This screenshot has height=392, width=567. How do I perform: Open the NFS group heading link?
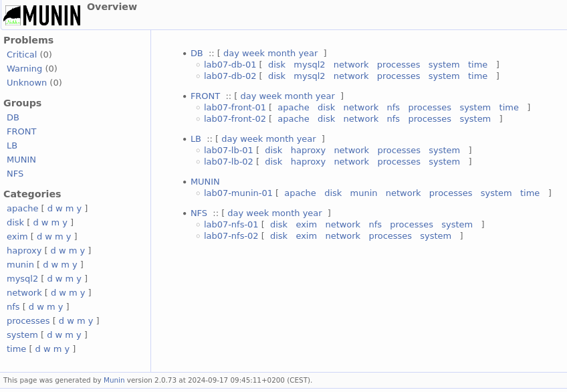tap(199, 213)
